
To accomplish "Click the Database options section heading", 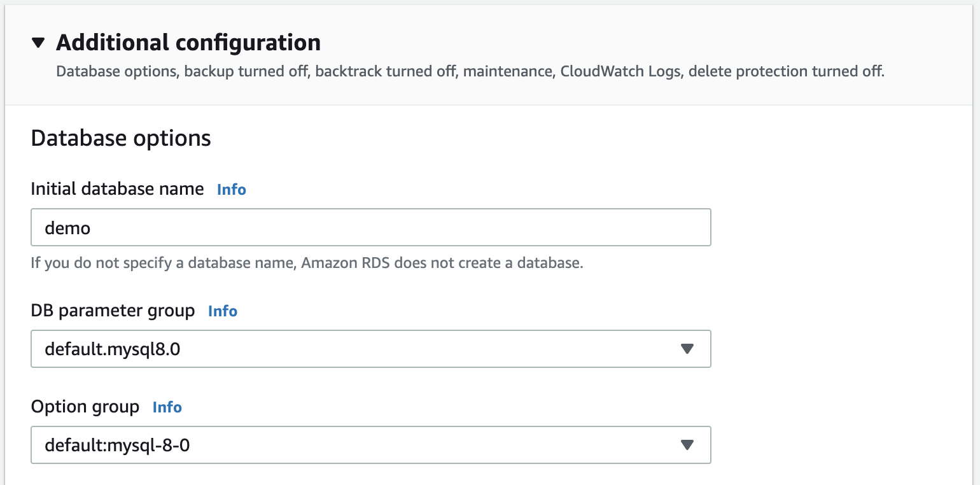I will [120, 137].
